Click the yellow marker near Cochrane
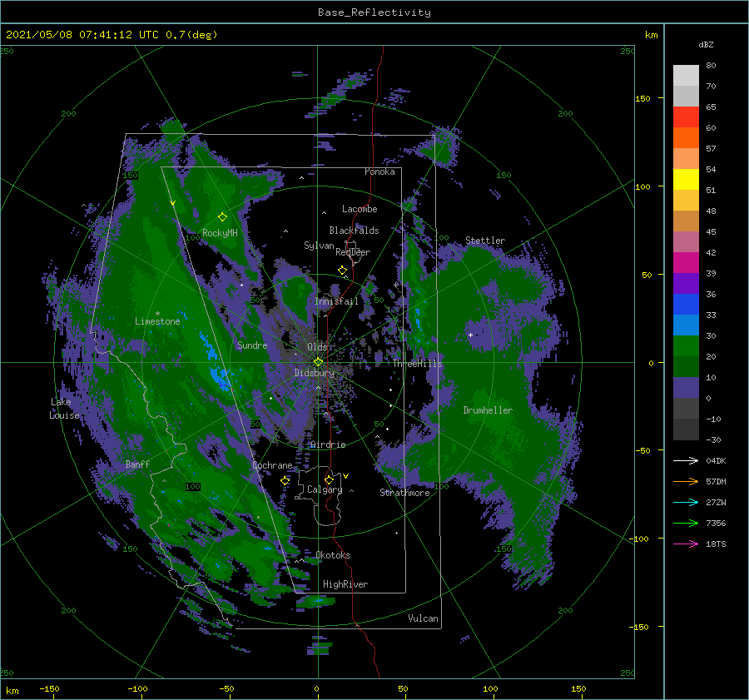Viewport: 749px width, 700px height. pyautogui.click(x=285, y=480)
